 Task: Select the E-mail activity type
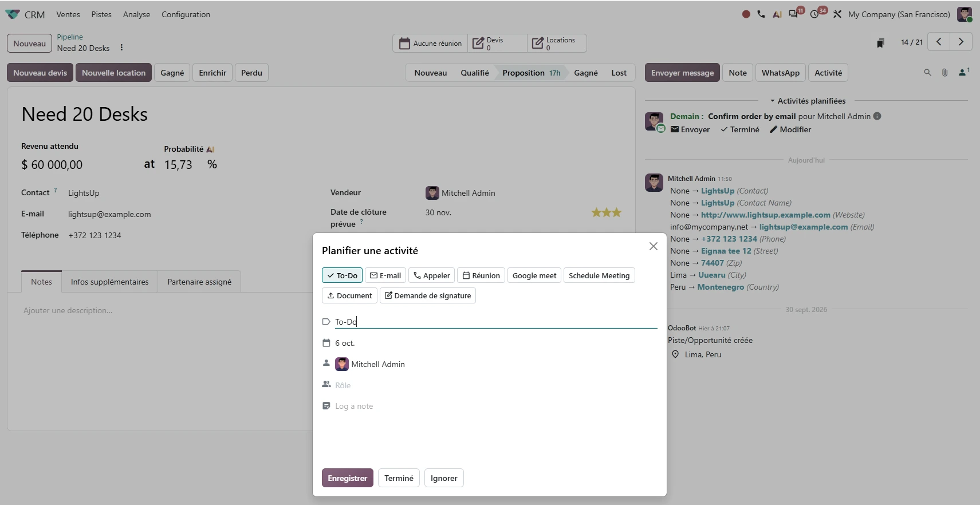385,275
